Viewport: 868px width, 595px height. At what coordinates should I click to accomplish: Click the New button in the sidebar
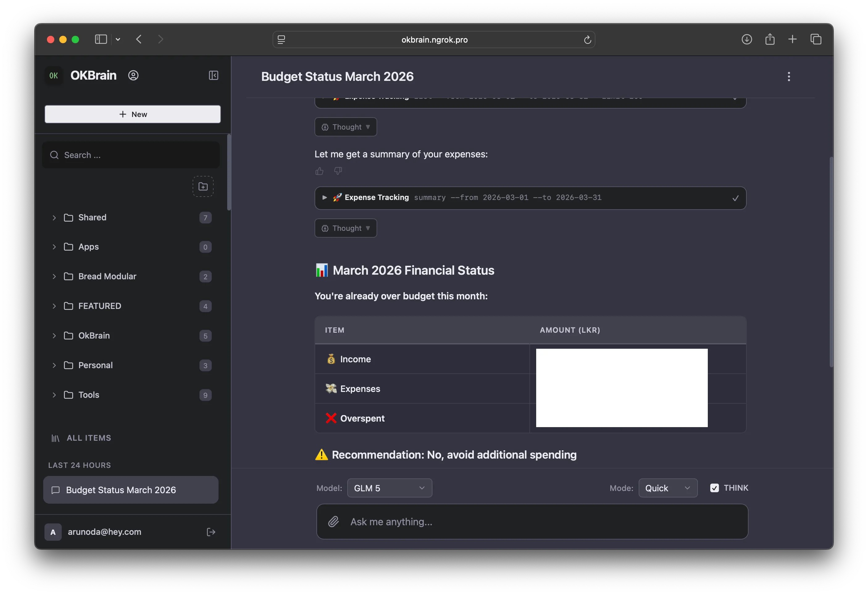[x=133, y=114]
